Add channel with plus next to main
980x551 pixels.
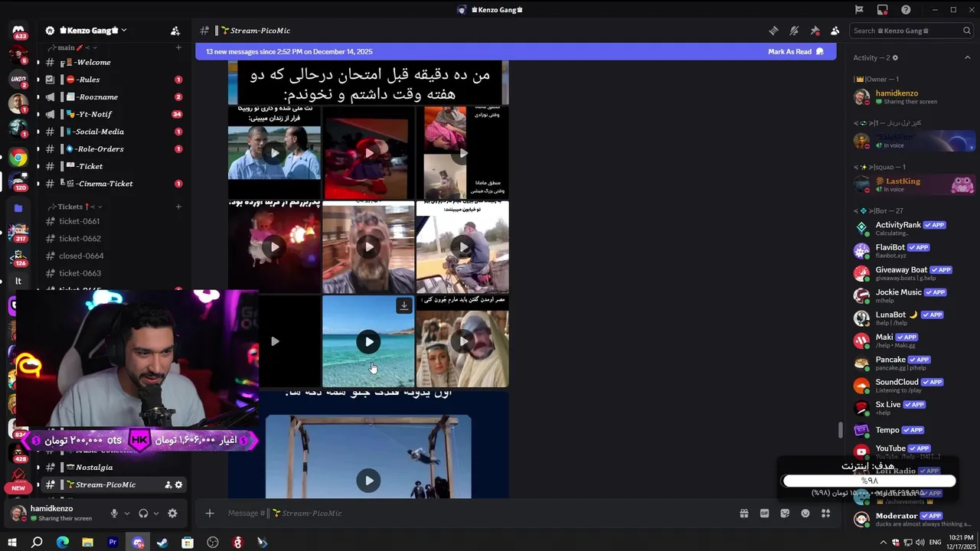pos(178,47)
